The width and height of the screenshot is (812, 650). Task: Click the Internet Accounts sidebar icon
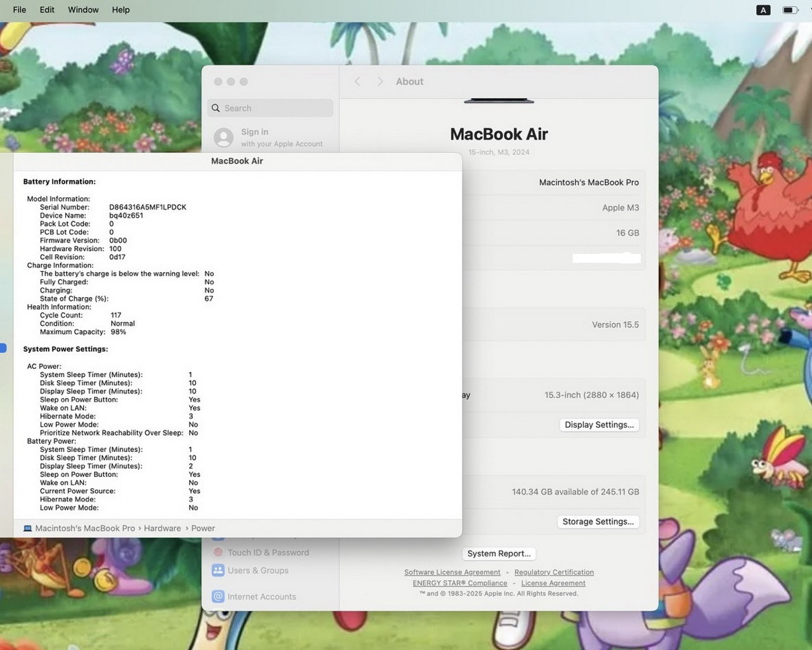[218, 596]
